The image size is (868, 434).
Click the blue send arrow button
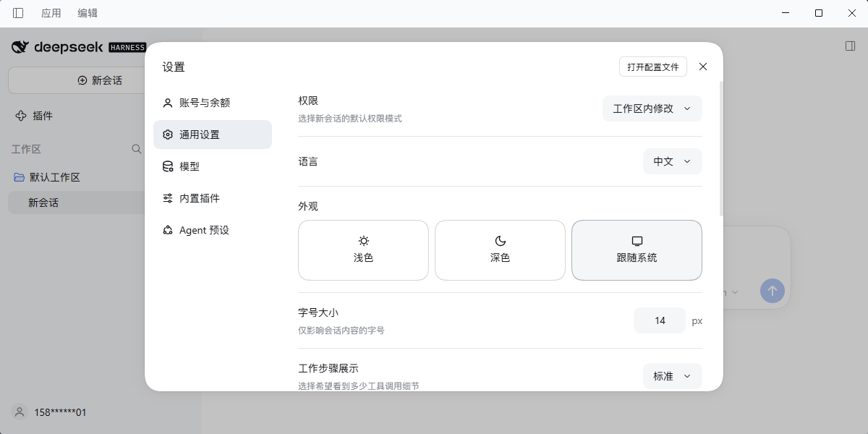pyautogui.click(x=773, y=291)
